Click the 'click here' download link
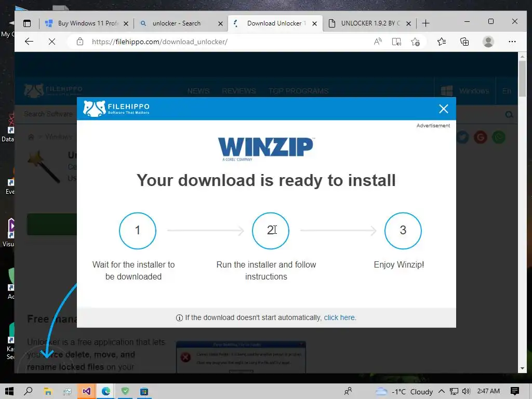This screenshot has width=532, height=399. [x=339, y=317]
